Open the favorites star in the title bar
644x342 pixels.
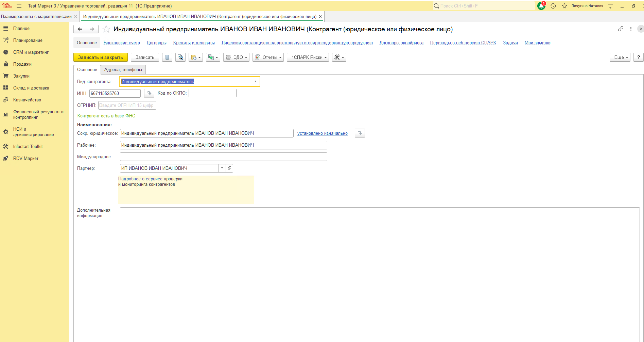(x=564, y=6)
